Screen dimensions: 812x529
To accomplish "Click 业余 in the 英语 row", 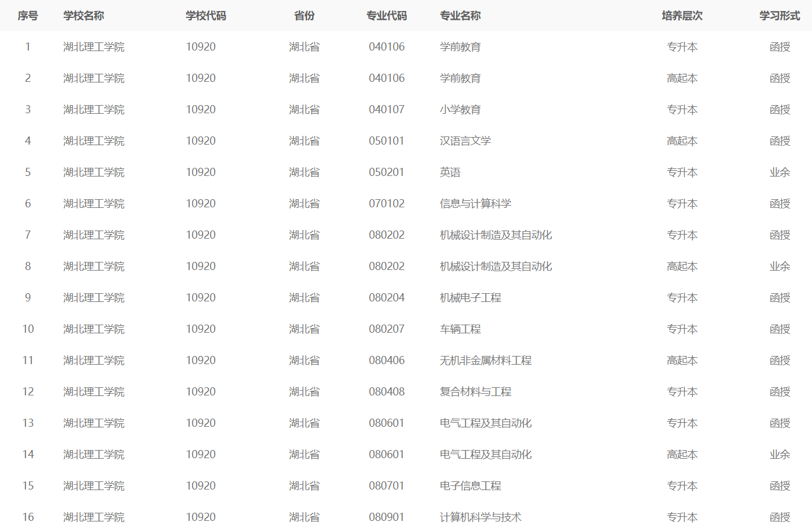I will (780, 172).
